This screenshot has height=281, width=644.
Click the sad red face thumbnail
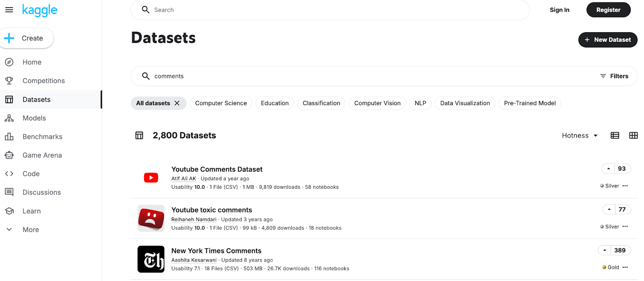click(x=151, y=219)
